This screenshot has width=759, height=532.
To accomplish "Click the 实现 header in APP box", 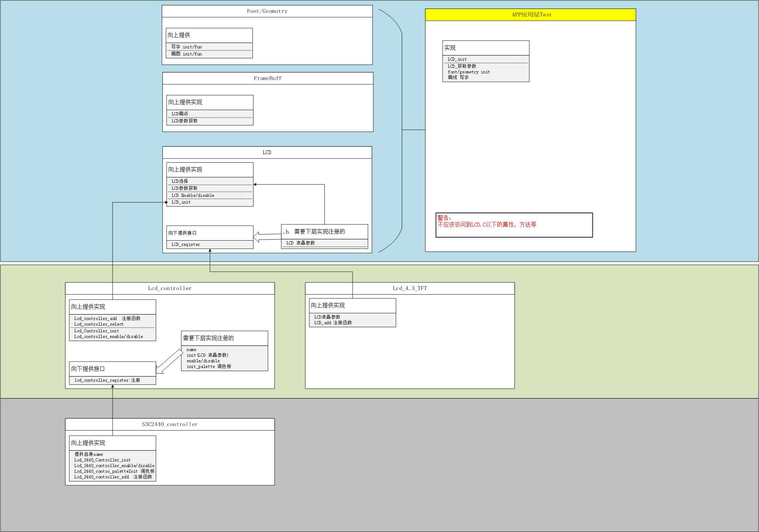I will pos(486,48).
